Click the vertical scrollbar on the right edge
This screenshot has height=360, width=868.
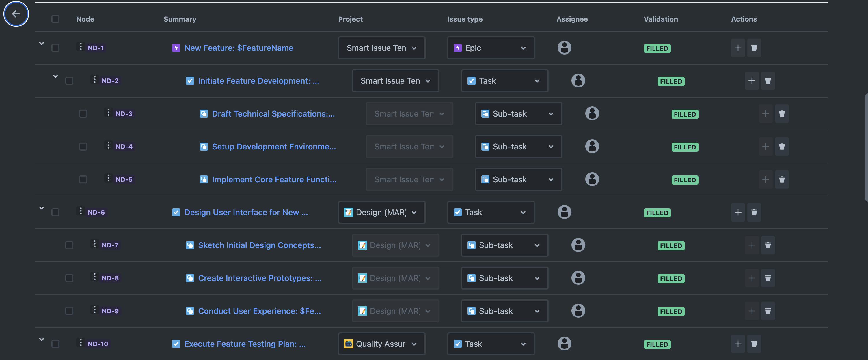[x=866, y=147]
